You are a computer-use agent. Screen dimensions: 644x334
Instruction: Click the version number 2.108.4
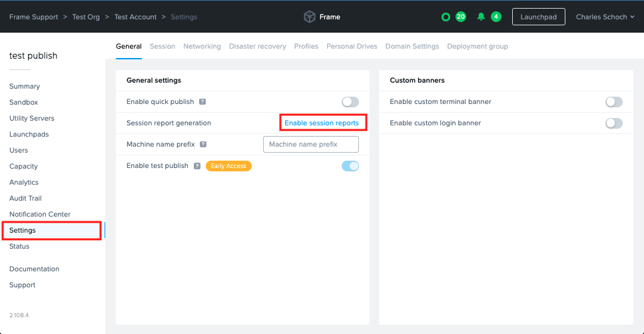[19, 315]
